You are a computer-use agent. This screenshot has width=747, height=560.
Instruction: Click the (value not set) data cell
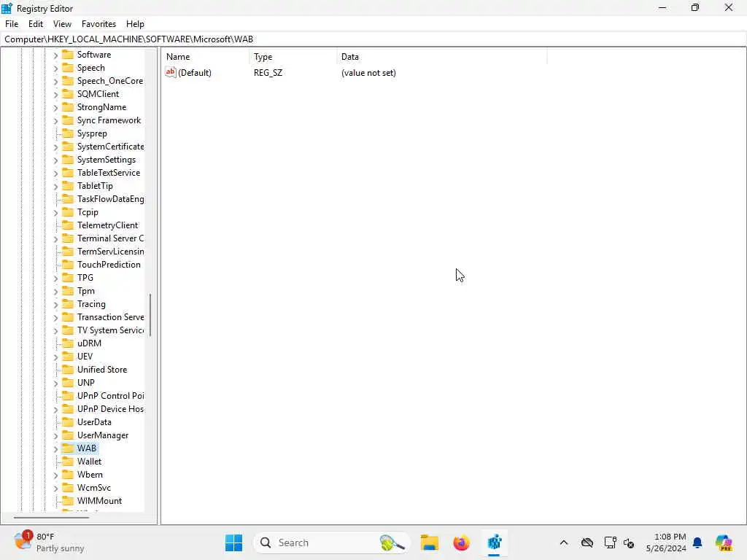(368, 73)
